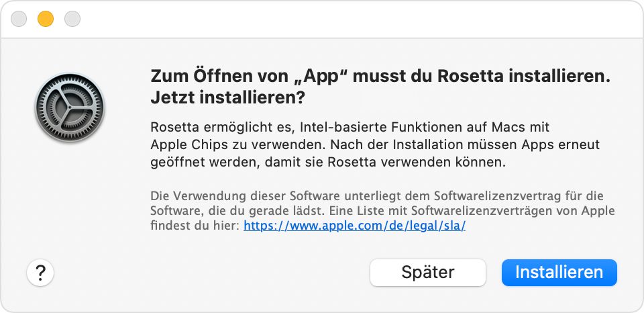Click the third gray zoom window button
This screenshot has width=644, height=313.
(72, 19)
